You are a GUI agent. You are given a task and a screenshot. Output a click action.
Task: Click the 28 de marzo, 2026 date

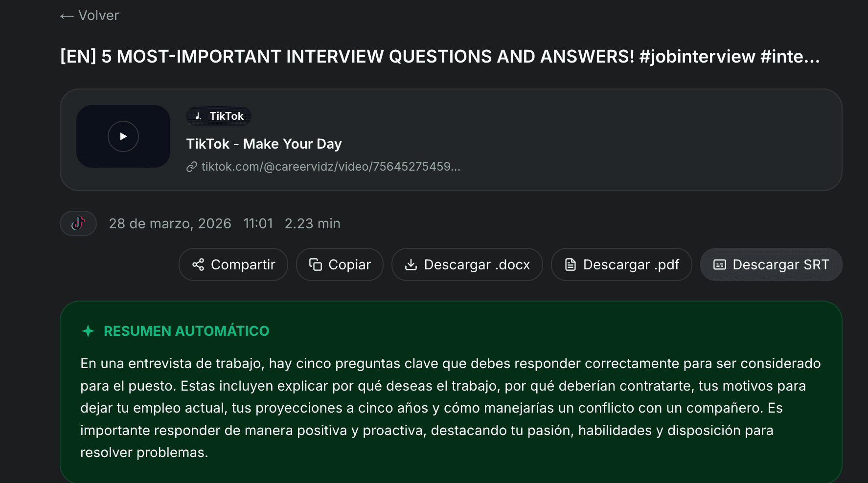170,223
